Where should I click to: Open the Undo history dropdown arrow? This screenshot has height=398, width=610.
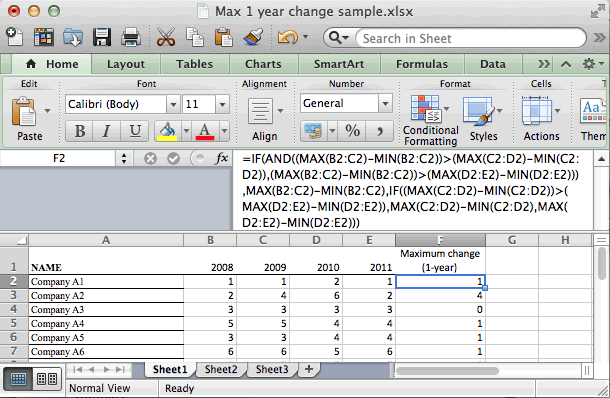pos(305,37)
